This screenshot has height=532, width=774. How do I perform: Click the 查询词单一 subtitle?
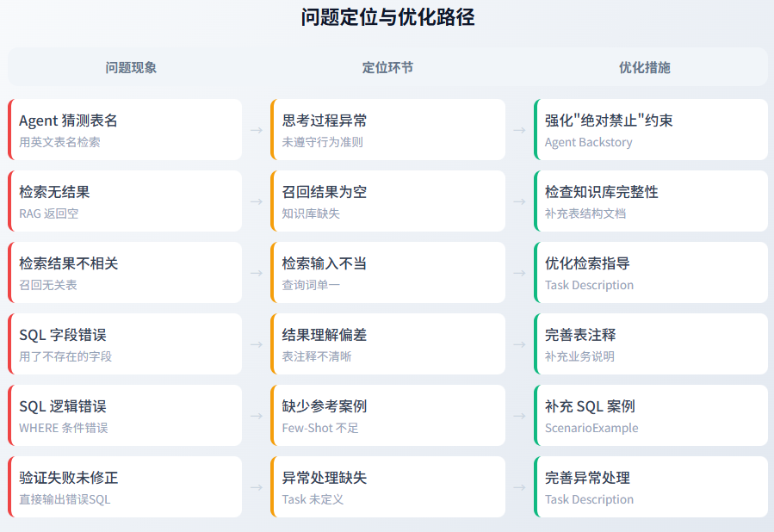click(x=311, y=285)
